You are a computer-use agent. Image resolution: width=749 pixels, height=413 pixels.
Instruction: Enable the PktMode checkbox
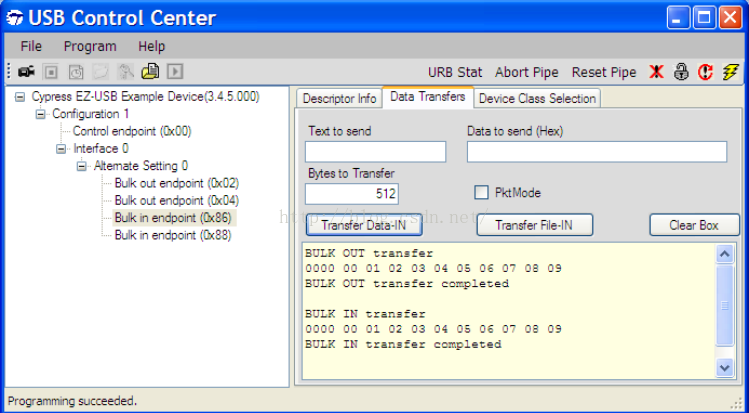(x=482, y=193)
